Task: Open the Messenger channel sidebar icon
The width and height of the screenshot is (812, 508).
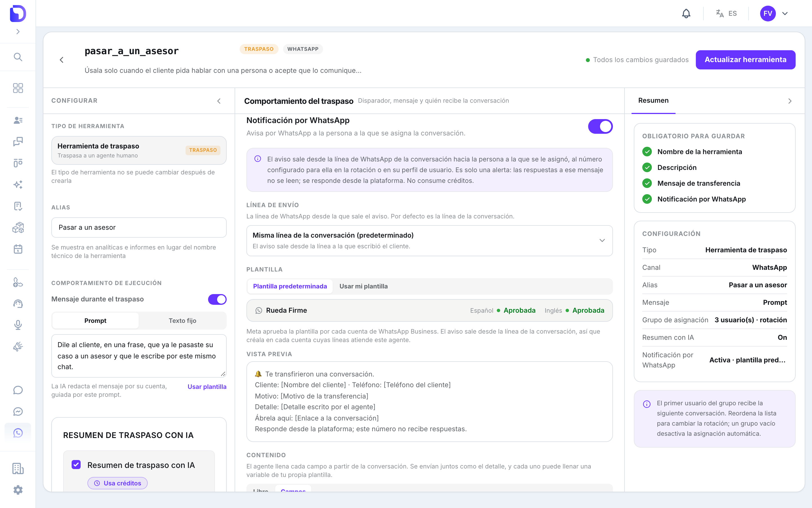Action: coord(18,411)
